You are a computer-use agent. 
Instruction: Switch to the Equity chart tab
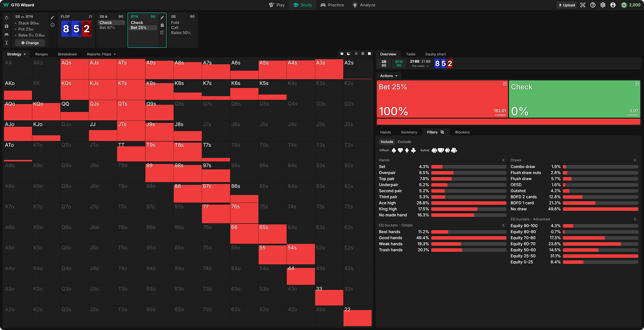coord(435,54)
